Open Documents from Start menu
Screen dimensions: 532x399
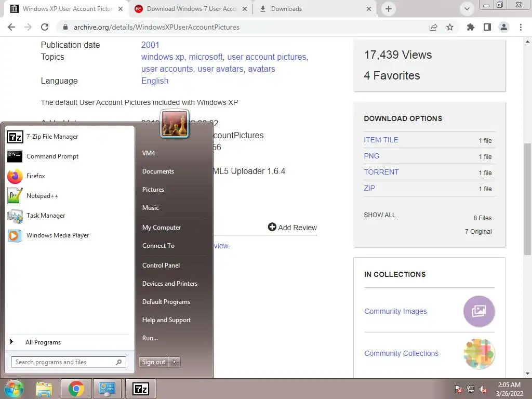[x=158, y=171]
